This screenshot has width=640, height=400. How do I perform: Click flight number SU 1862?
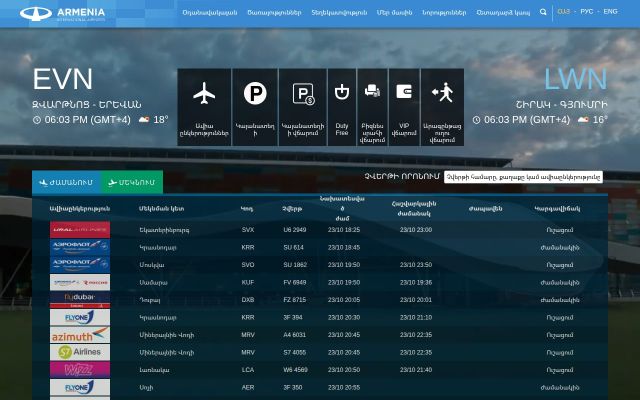(x=295, y=265)
